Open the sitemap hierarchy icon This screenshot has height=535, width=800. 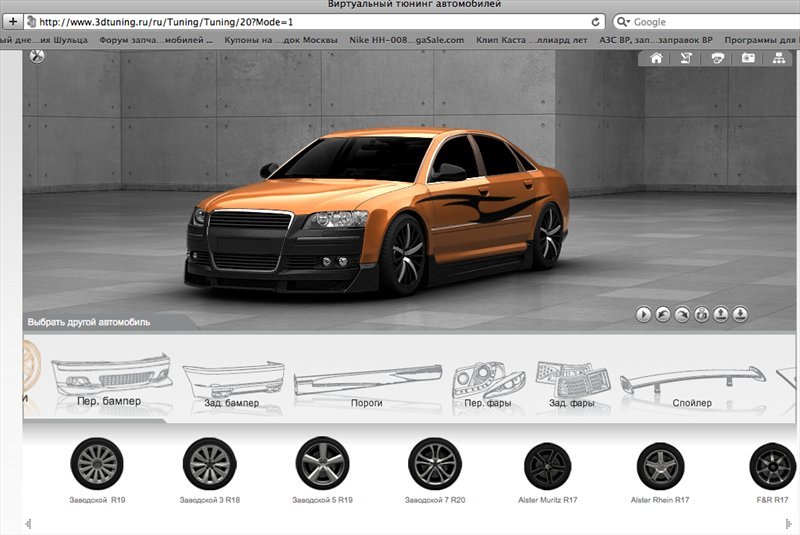(778, 59)
